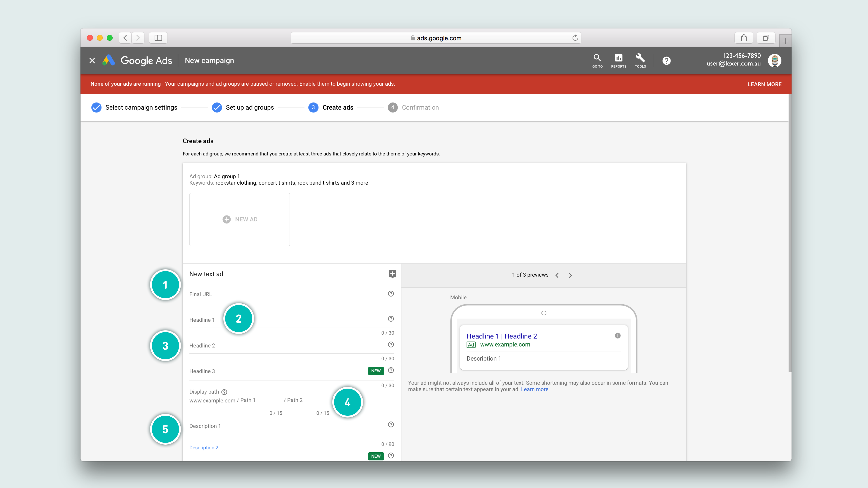Open the Learn more link under the preview
The width and height of the screenshot is (868, 488).
[534, 389]
